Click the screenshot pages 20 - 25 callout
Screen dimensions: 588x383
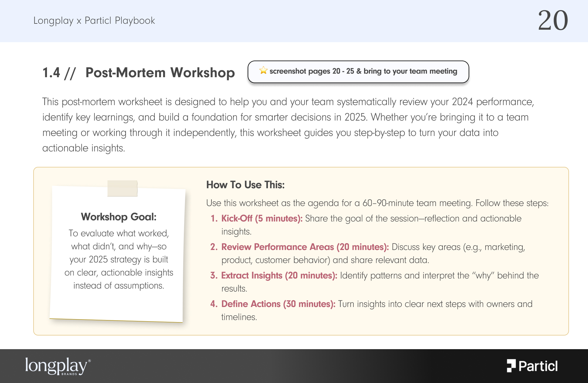[x=358, y=72]
